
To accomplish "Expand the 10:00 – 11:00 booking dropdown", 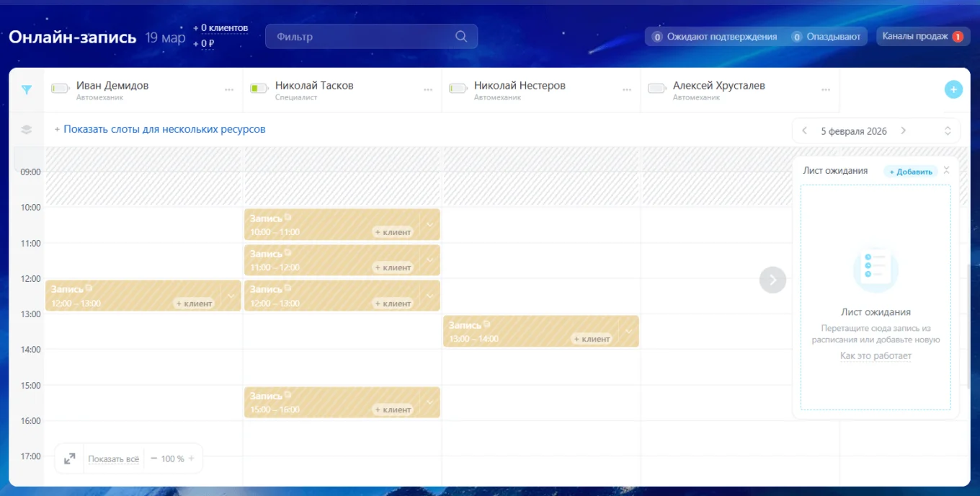I will click(430, 224).
